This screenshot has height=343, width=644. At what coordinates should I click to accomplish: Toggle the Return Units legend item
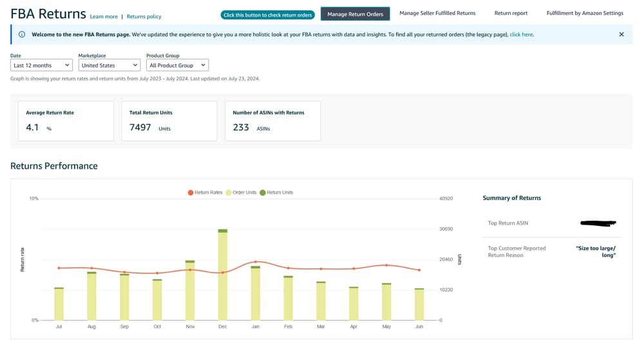(276, 192)
